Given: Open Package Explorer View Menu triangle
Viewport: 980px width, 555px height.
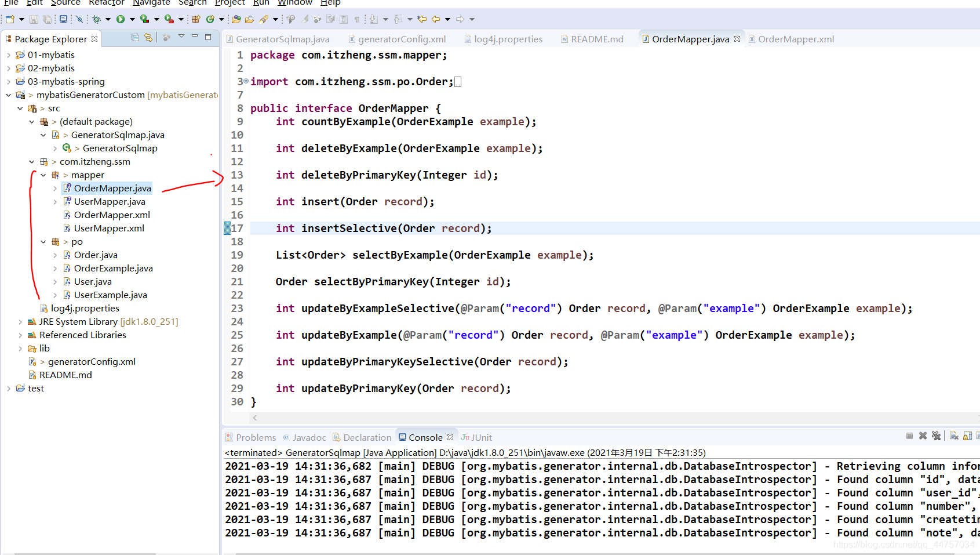Looking at the screenshot, I should [x=181, y=37].
